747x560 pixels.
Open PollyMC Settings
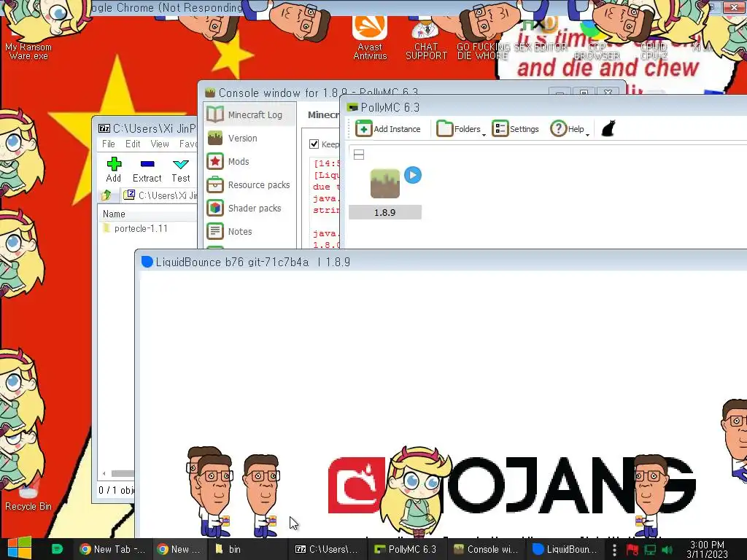click(516, 128)
